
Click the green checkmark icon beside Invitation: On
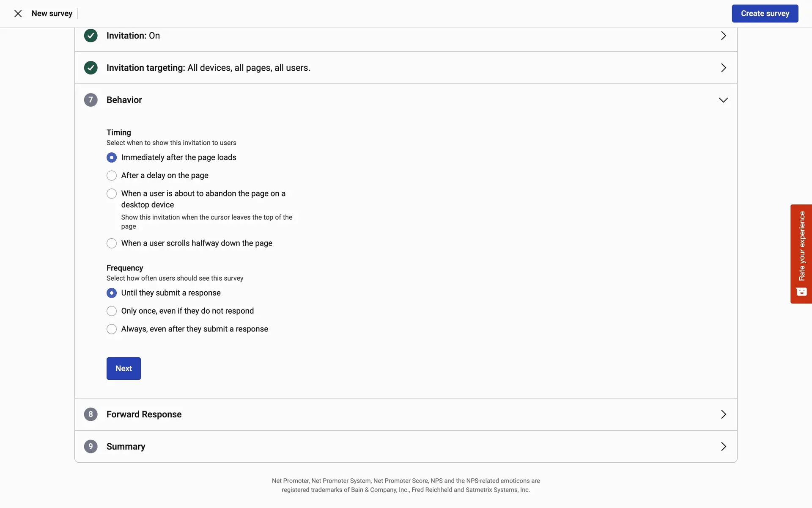(91, 36)
